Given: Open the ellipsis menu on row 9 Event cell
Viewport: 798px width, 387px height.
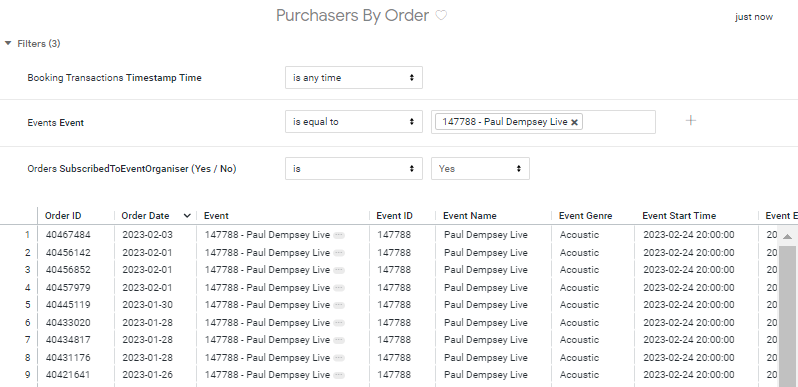Looking at the screenshot, I should click(x=339, y=375).
